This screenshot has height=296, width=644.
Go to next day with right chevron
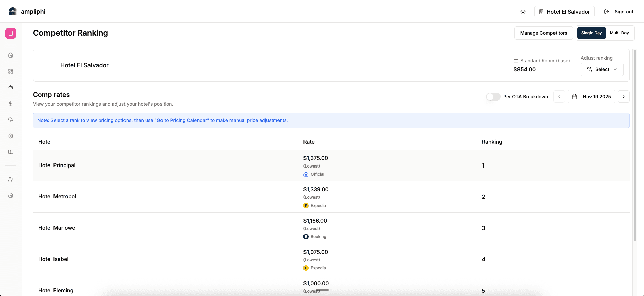[x=624, y=97]
